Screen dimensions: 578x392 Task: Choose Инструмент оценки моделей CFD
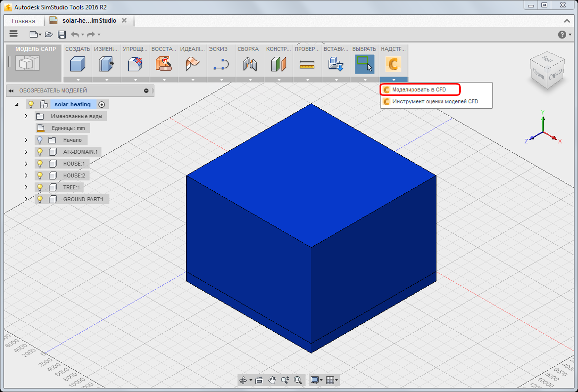pos(436,102)
